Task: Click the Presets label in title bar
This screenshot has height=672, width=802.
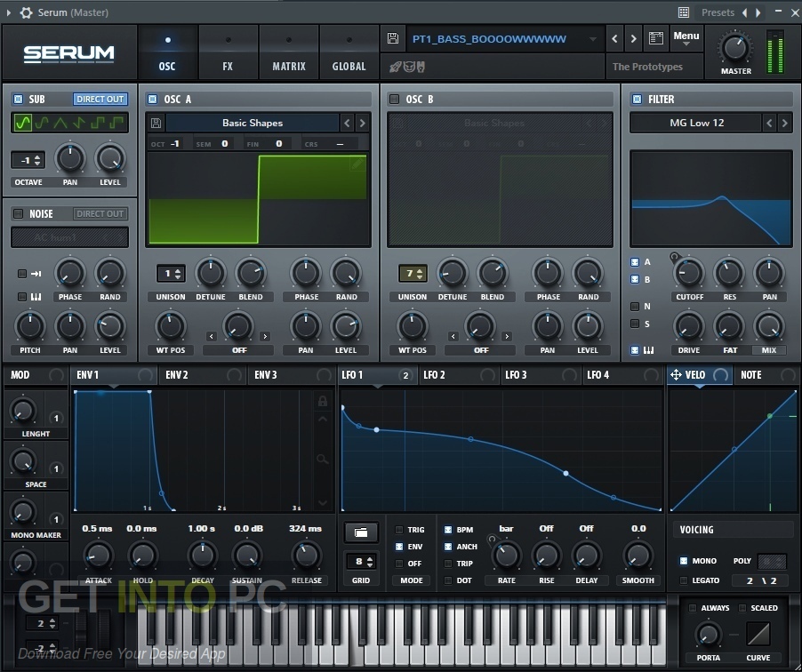Action: click(x=718, y=12)
